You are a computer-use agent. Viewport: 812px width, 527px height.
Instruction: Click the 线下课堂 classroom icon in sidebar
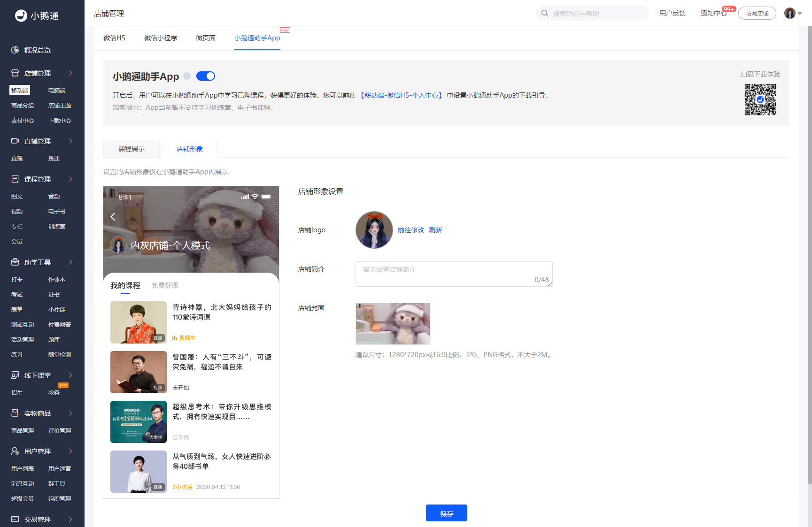tap(15, 375)
